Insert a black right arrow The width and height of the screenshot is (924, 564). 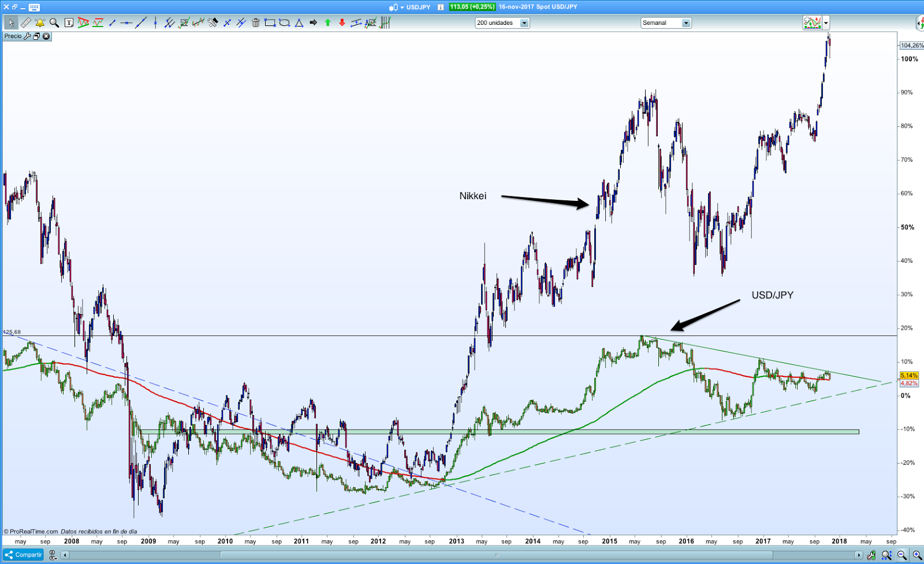pyautogui.click(x=313, y=23)
